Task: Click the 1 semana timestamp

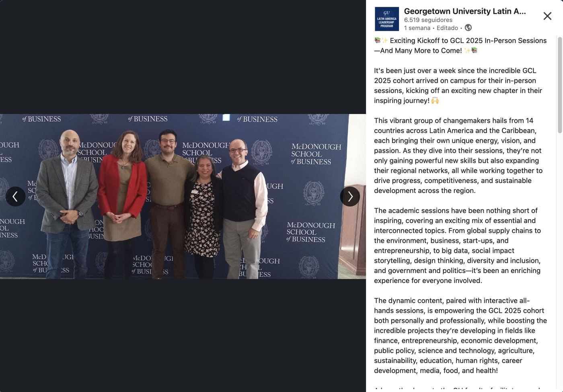Action: pyautogui.click(x=417, y=28)
